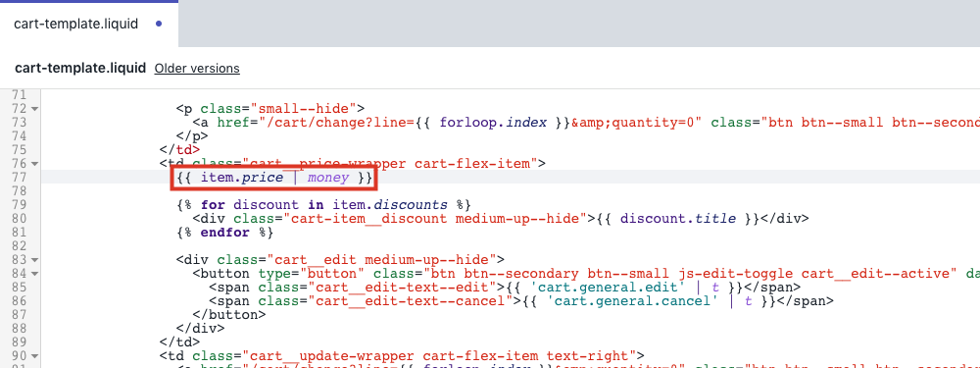Click the '</p>' closing tag on line 74
980x368 pixels.
click(192, 136)
